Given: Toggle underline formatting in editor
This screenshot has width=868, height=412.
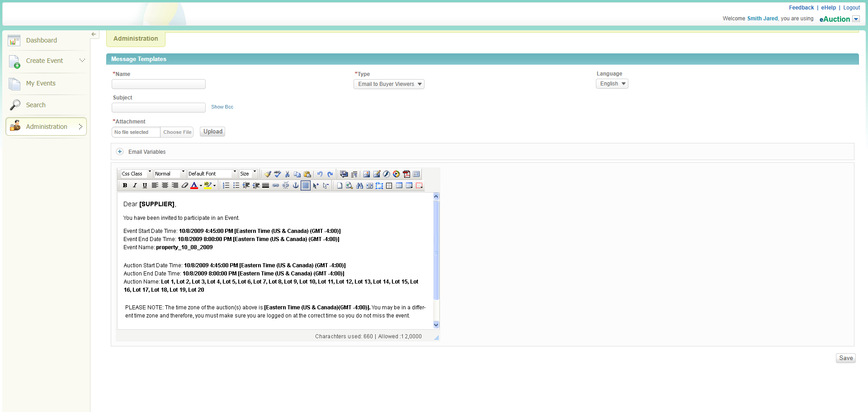Looking at the screenshot, I should (x=145, y=185).
